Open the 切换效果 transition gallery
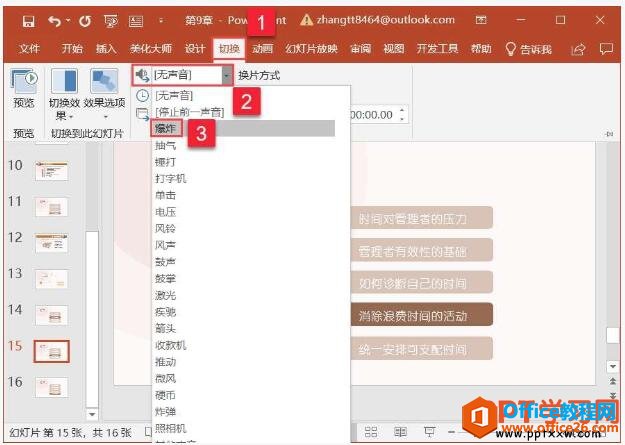This screenshot has height=445, width=625. (x=64, y=95)
